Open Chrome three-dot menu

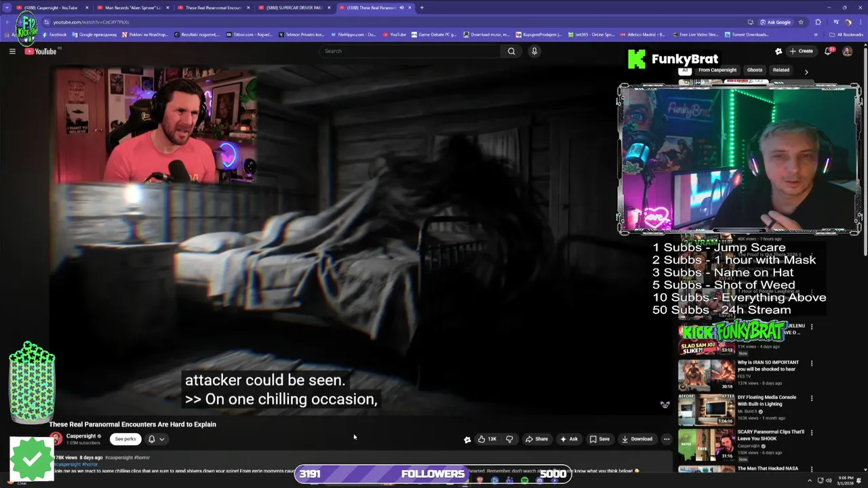[859, 22]
